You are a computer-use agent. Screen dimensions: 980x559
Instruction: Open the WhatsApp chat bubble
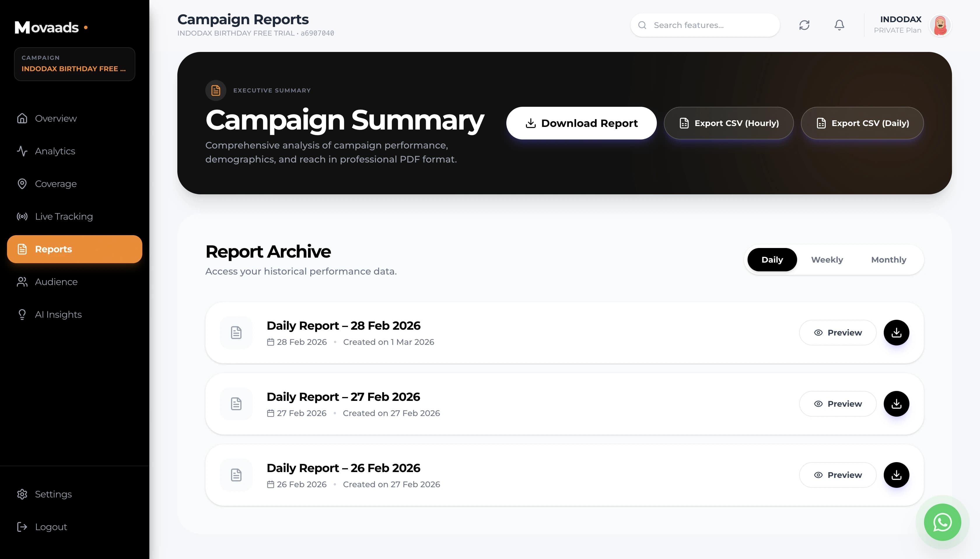[942, 522]
